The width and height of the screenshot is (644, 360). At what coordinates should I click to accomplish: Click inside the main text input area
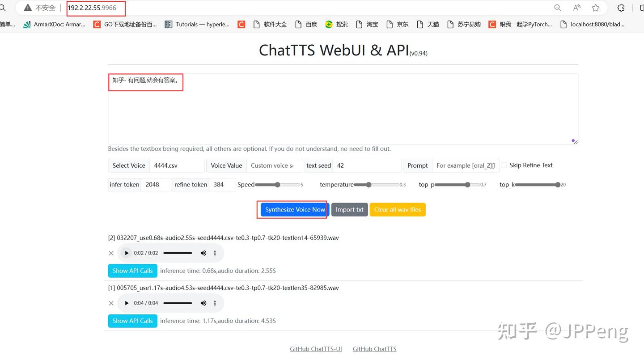click(343, 109)
